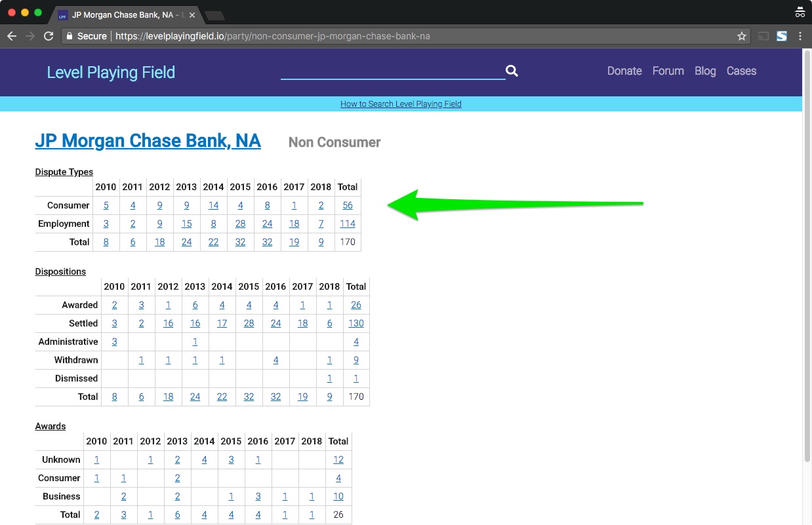Click the cast icon in toolbar

tap(763, 36)
